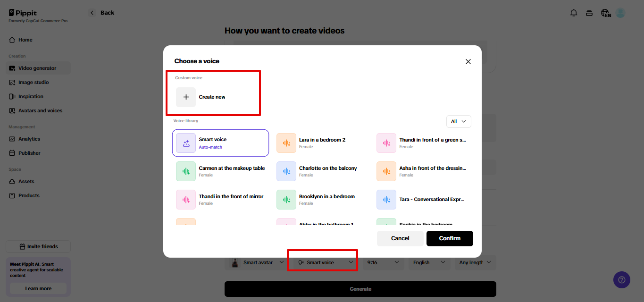
Task: Open Inspiration menu item
Action: [x=38, y=96]
